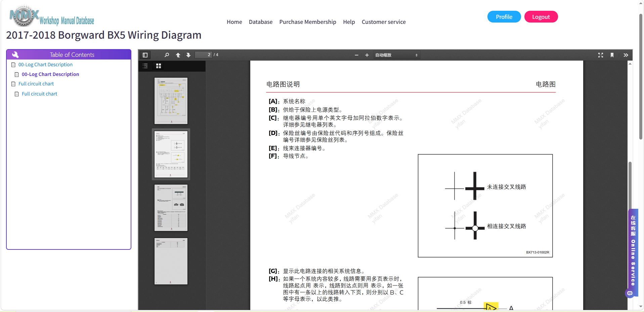The height and width of the screenshot is (312, 644).
Task: Click the 未连接交叉线路 diagram label
Action: tap(507, 187)
